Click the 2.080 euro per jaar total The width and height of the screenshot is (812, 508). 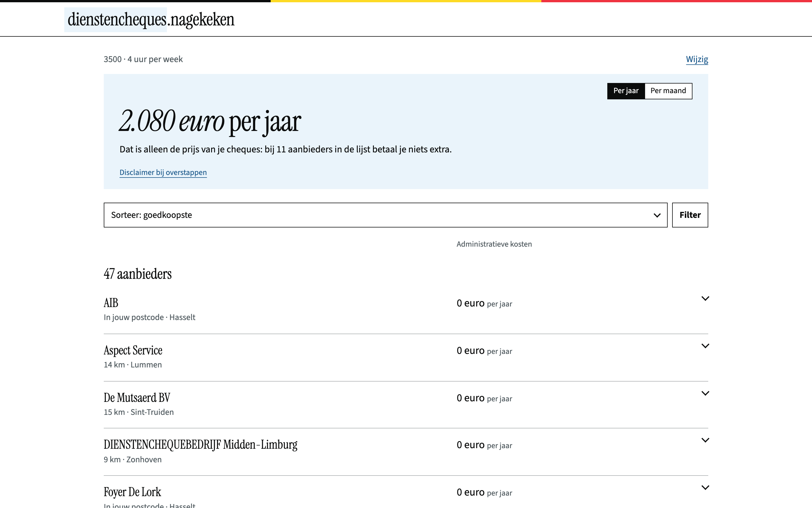tap(210, 121)
